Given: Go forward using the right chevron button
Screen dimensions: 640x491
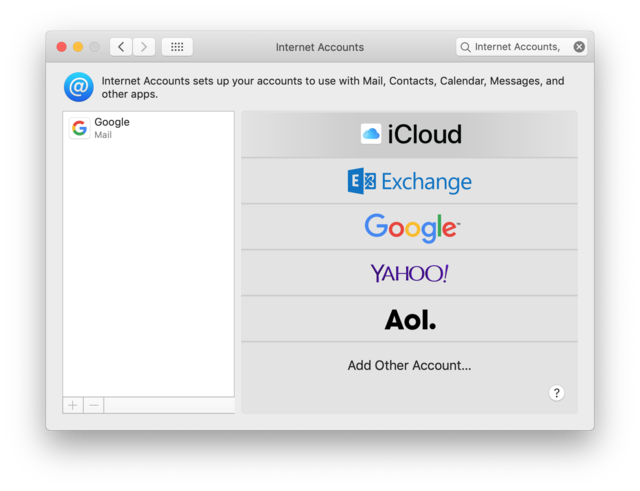Looking at the screenshot, I should [x=144, y=47].
